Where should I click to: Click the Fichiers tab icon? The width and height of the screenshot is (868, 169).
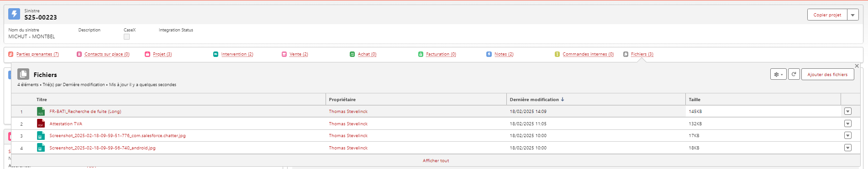click(x=626, y=54)
